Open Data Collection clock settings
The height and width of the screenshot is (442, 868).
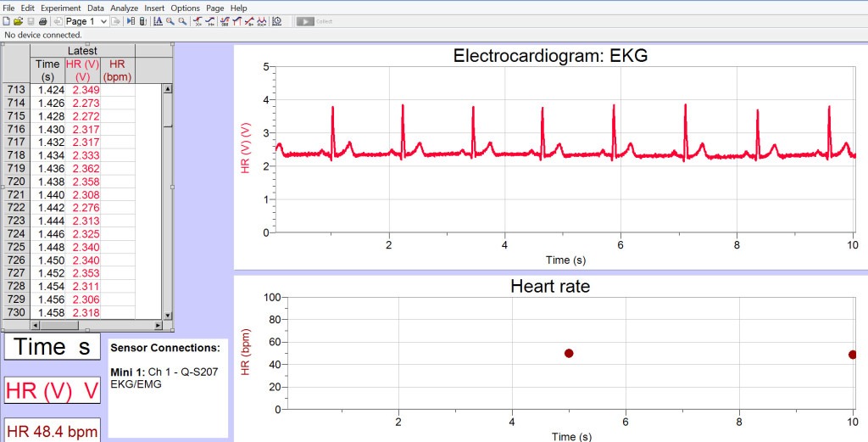point(277,21)
